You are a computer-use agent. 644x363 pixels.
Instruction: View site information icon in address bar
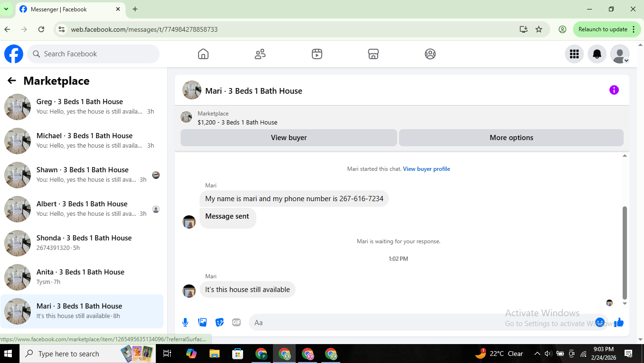click(61, 29)
